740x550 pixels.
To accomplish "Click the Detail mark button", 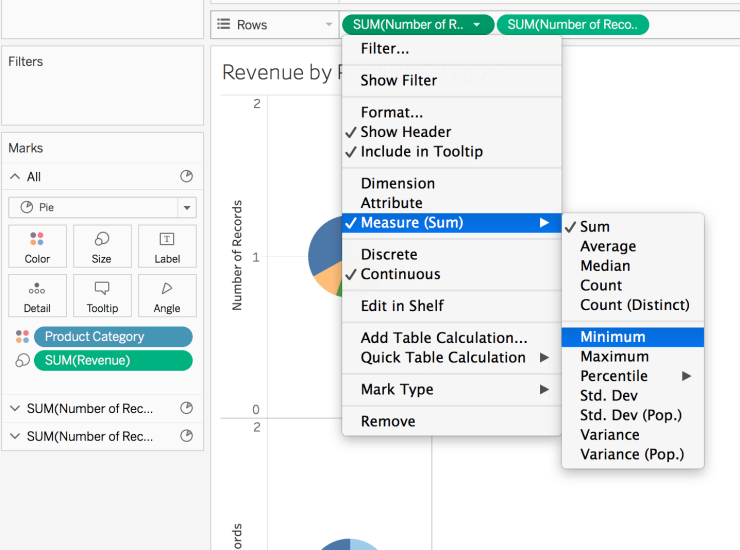I will (37, 296).
